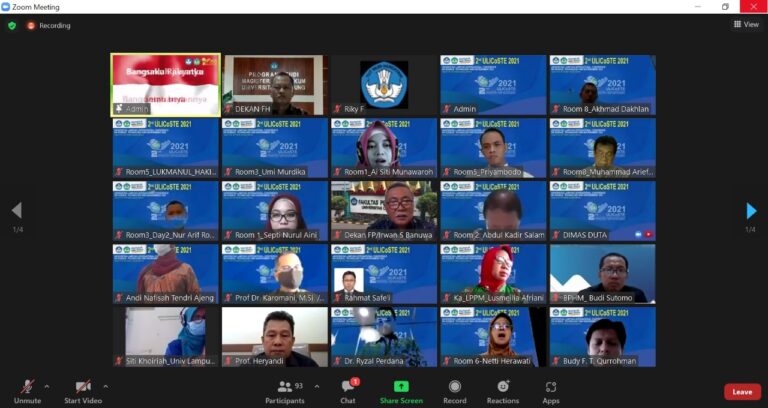Expand the arrow next to Participants
Screen dimensions: 768x408
[x=317, y=385]
